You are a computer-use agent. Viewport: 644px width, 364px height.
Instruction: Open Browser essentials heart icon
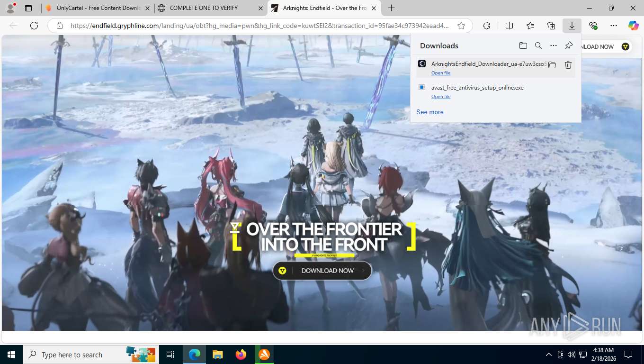point(593,26)
